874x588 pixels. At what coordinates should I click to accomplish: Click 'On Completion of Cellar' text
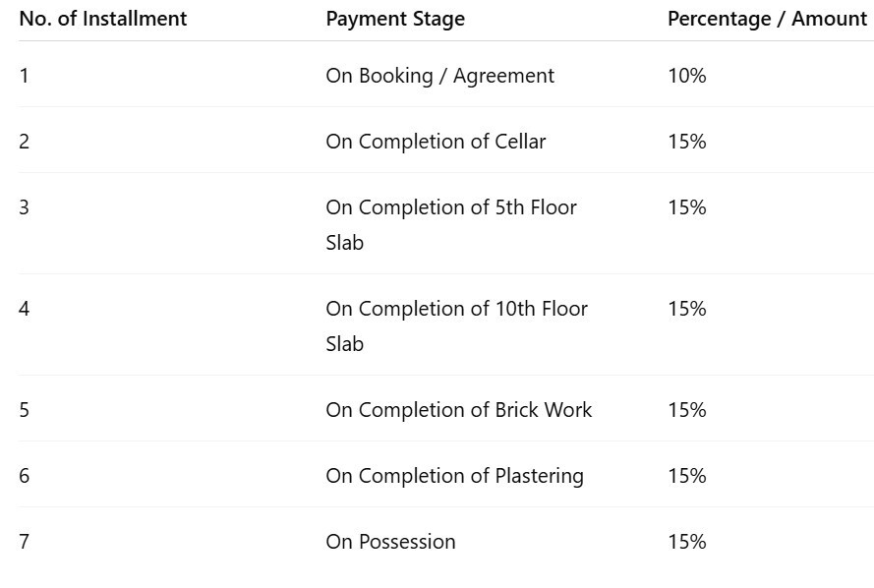[x=436, y=142]
